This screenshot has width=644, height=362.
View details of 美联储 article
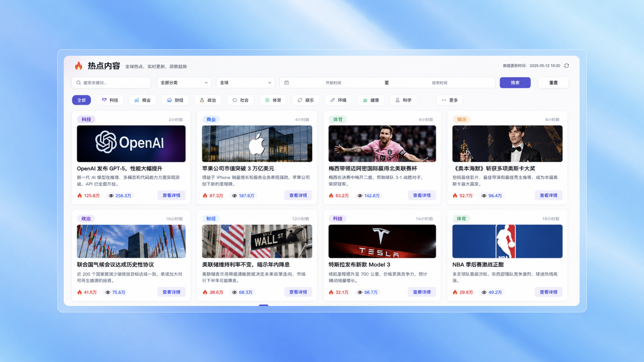(298, 292)
